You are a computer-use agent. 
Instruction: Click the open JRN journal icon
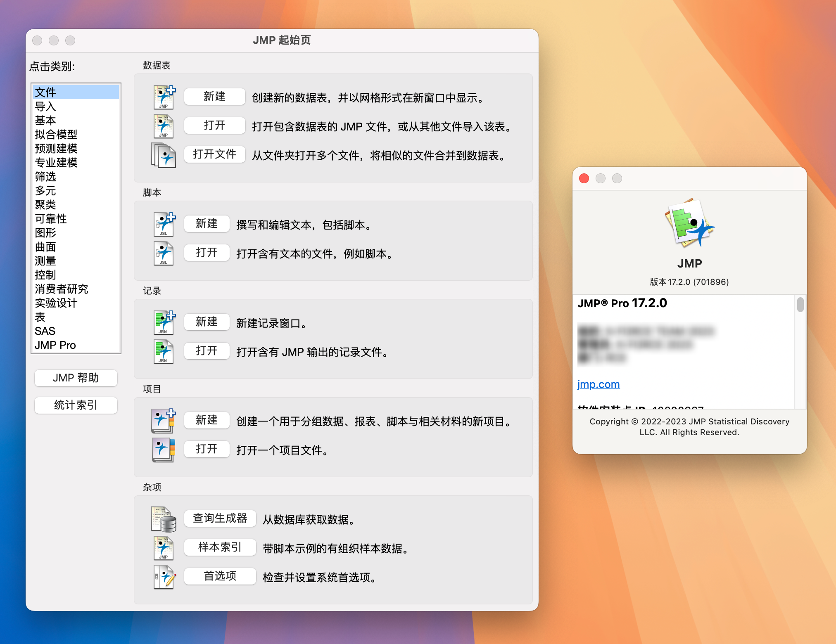pos(164,351)
